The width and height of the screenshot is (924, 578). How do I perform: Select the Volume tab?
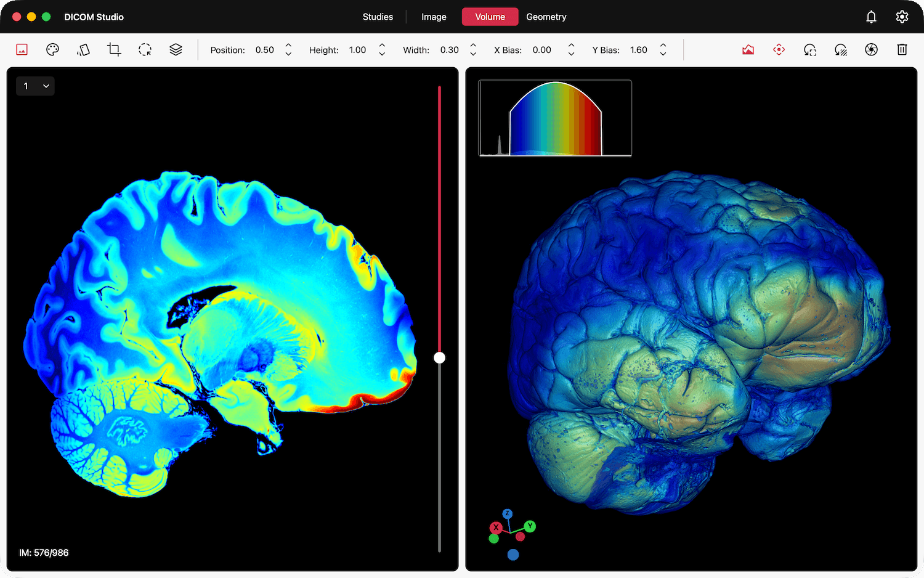click(490, 17)
